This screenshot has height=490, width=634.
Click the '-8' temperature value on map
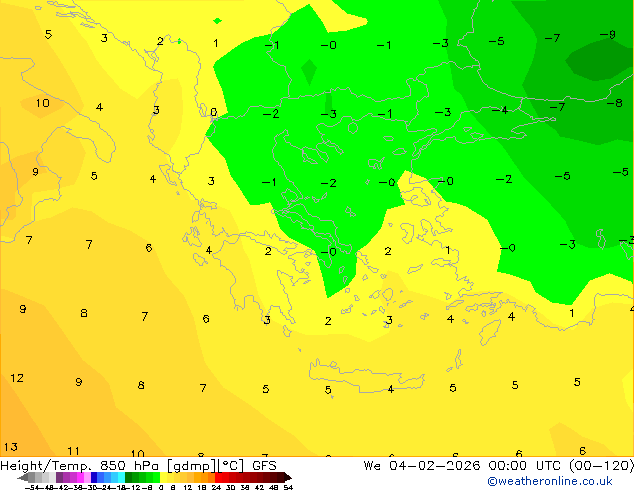tap(615, 103)
